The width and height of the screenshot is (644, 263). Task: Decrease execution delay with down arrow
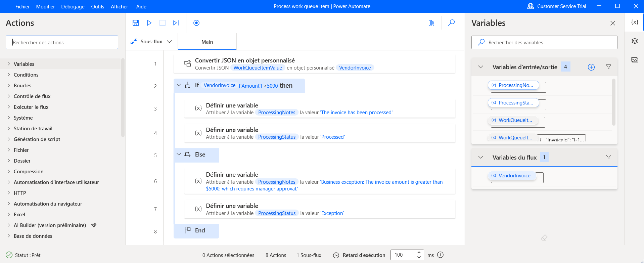(419, 257)
